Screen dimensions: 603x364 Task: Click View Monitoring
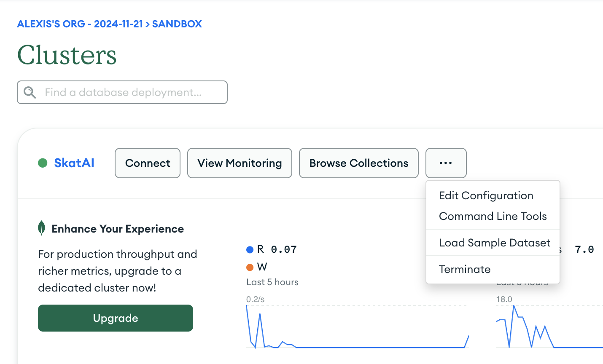pos(239,163)
